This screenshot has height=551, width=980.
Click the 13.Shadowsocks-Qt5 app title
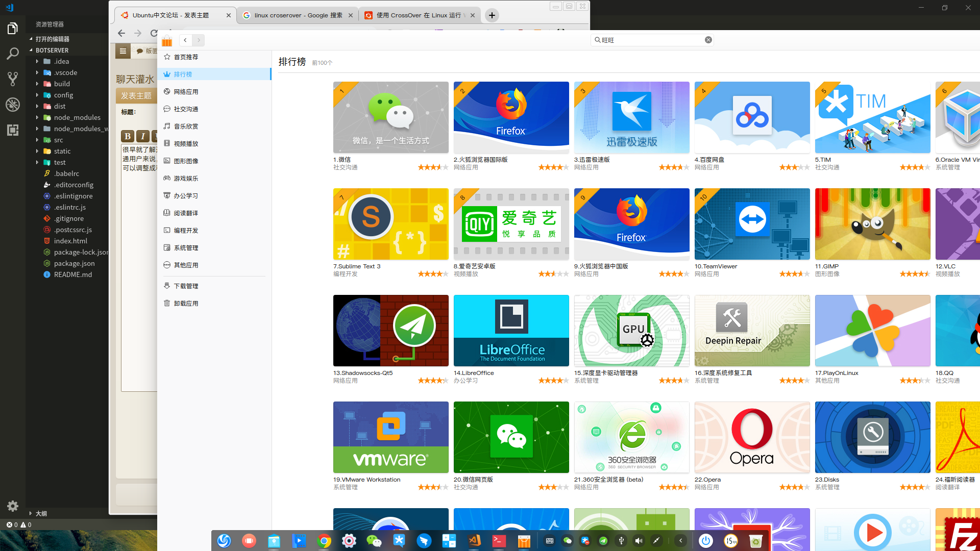(363, 373)
